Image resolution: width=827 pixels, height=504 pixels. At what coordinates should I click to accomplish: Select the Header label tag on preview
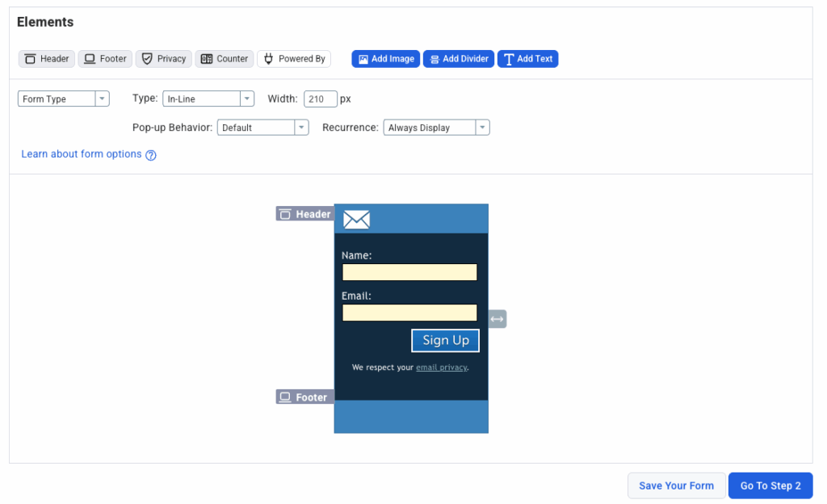pyautogui.click(x=304, y=214)
